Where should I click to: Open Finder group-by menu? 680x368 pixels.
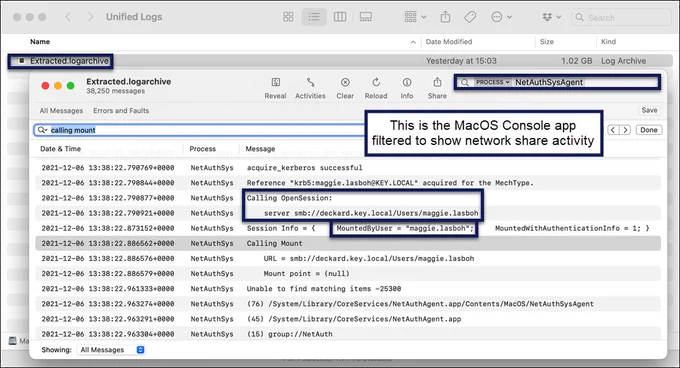point(415,17)
